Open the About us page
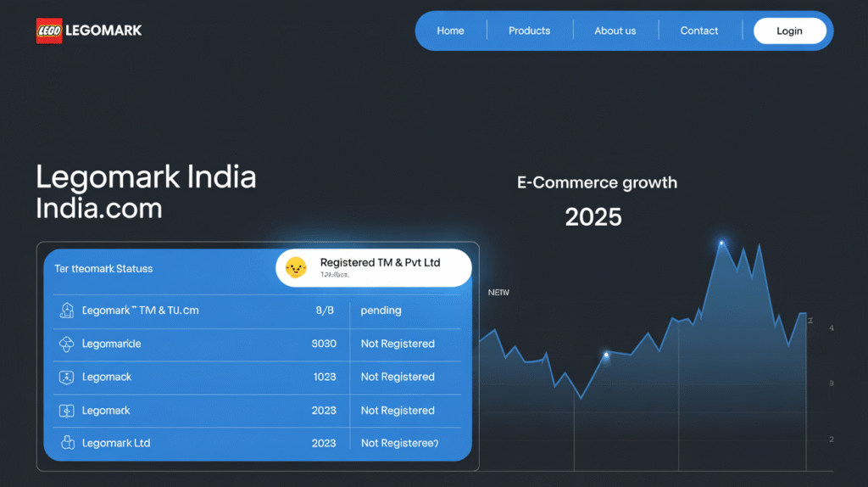The height and width of the screenshot is (487, 868). (x=615, y=31)
